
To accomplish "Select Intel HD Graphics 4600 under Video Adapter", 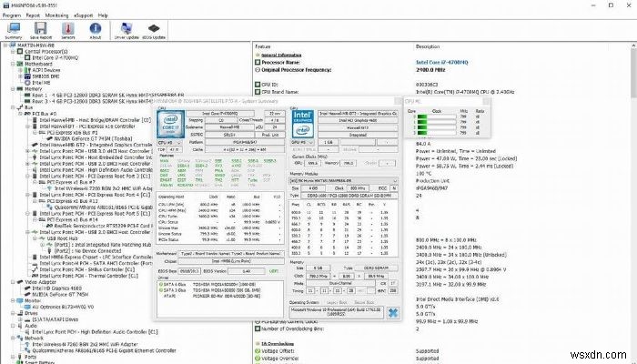I will 56,288.
